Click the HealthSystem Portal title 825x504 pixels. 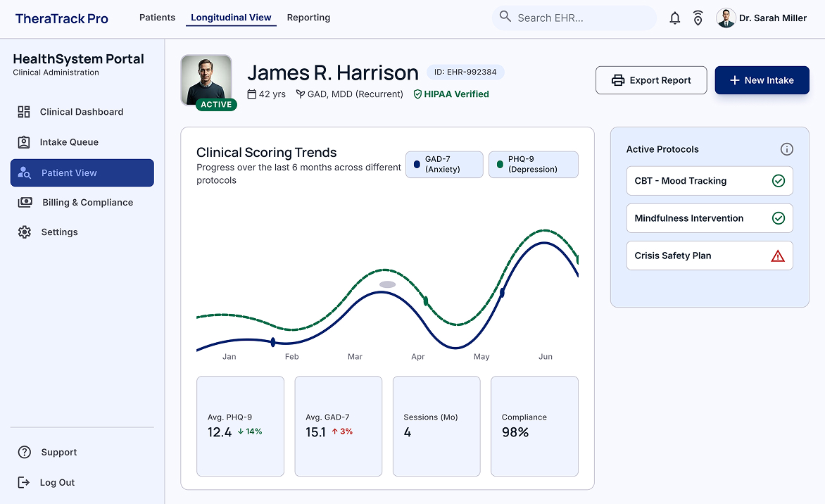[x=78, y=59]
